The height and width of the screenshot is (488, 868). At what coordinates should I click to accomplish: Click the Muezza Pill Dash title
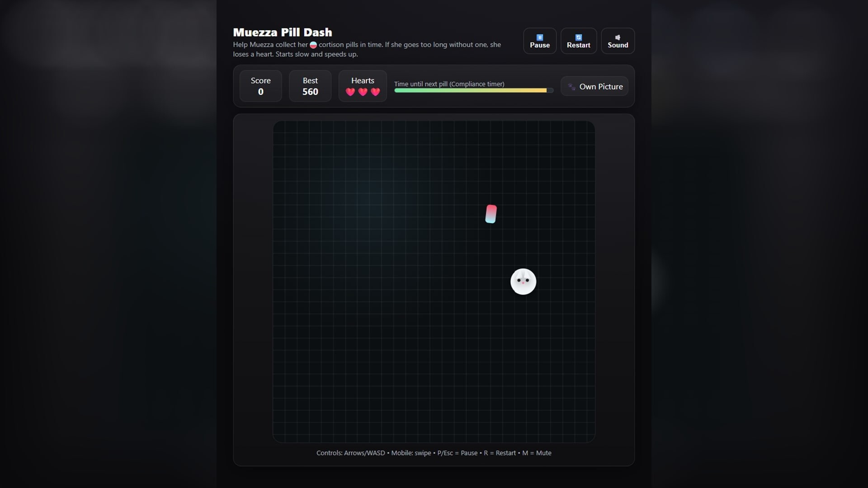(x=282, y=32)
